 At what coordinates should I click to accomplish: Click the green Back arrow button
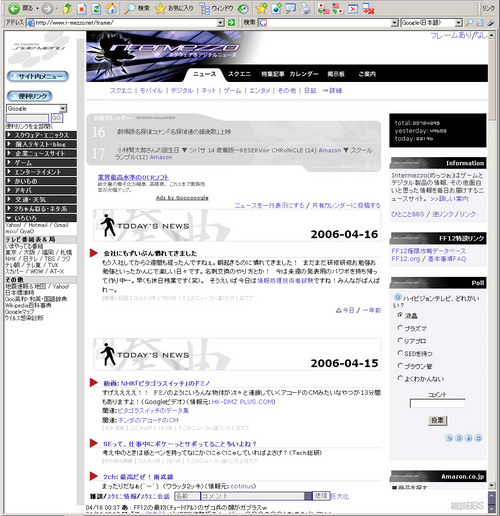point(14,8)
